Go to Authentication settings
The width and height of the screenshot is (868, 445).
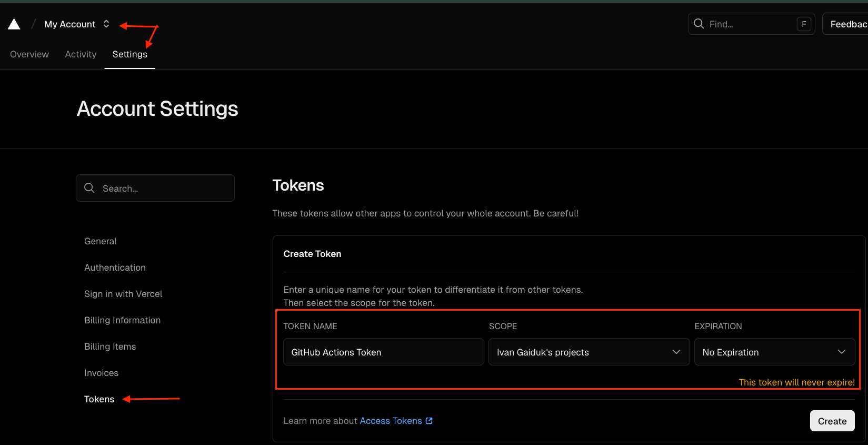(x=115, y=268)
